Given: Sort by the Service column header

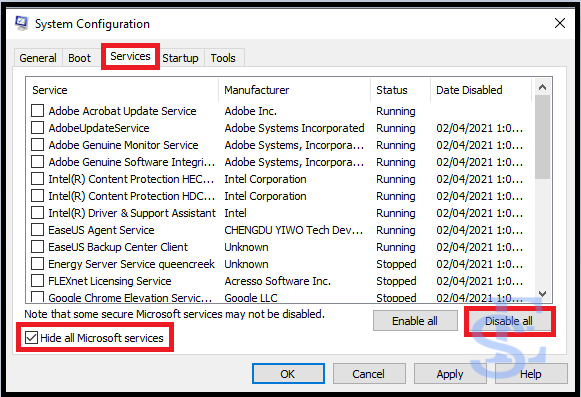Looking at the screenshot, I should pos(122,90).
